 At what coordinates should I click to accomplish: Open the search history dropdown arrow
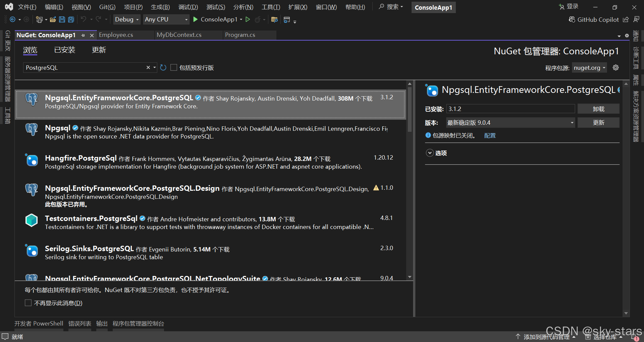pos(155,67)
